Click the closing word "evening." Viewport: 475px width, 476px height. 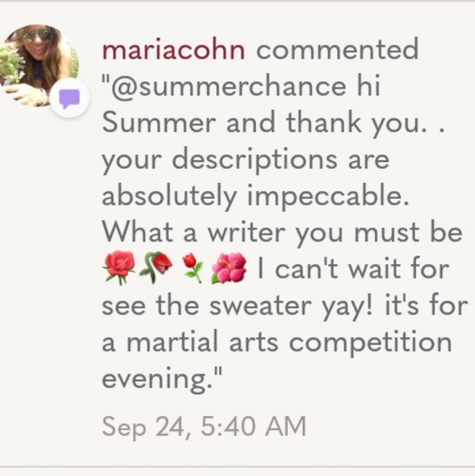tap(162, 380)
